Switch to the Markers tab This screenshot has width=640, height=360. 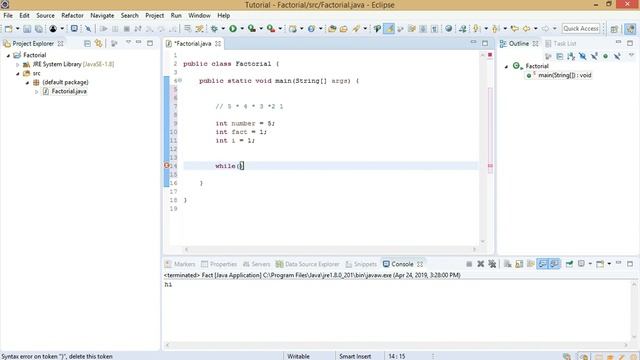click(180, 264)
